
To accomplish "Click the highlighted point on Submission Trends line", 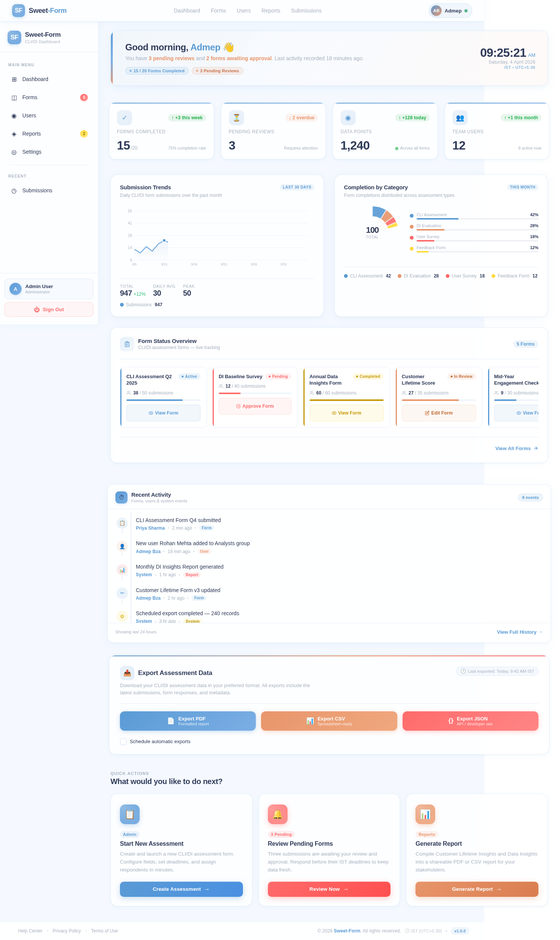I will [x=164, y=240].
